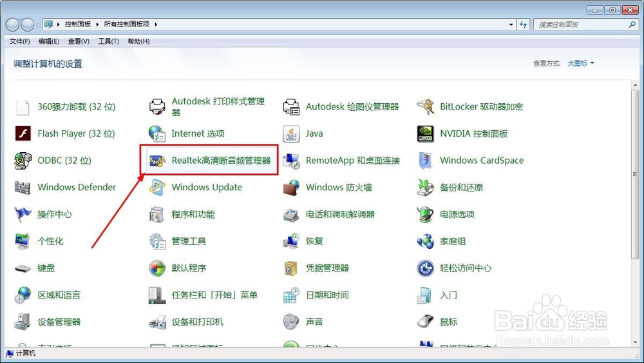
Task: Open the ODBC (32 位) icon
Action: 23,161
